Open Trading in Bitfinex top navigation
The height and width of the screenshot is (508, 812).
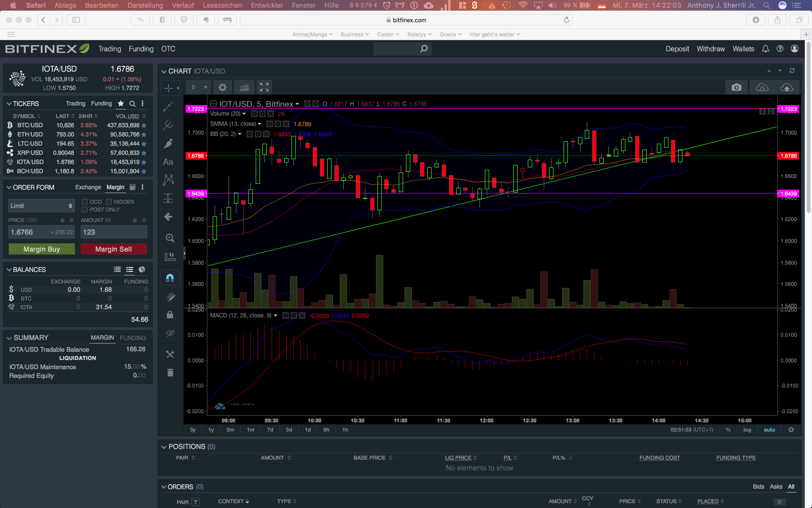[110, 49]
